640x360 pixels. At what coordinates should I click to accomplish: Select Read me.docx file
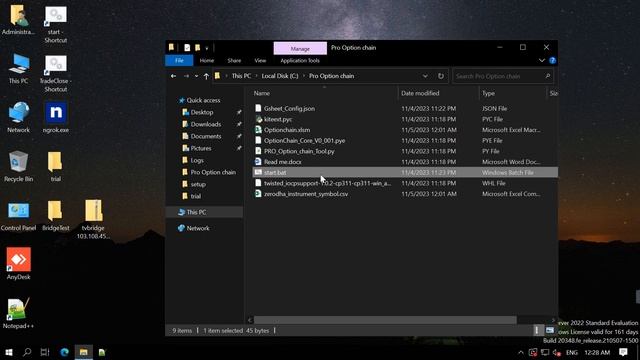282,162
